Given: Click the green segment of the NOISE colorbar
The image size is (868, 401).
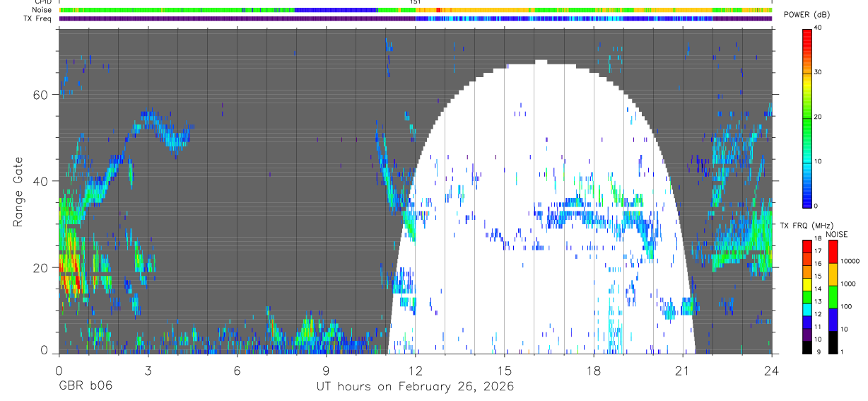Looking at the screenshot, I should [x=833, y=297].
